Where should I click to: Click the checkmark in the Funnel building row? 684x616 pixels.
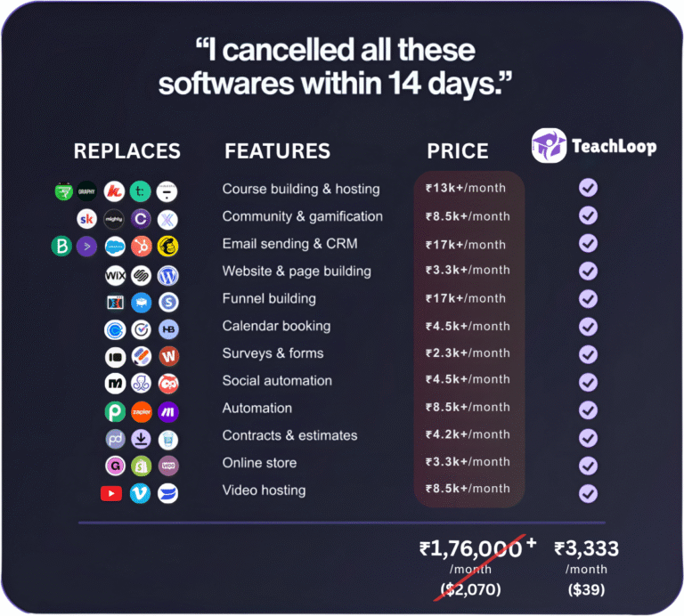point(588,298)
